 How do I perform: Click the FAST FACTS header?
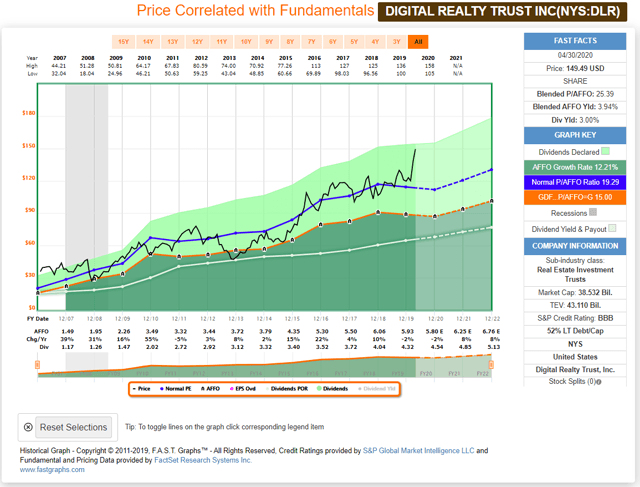tap(575, 41)
